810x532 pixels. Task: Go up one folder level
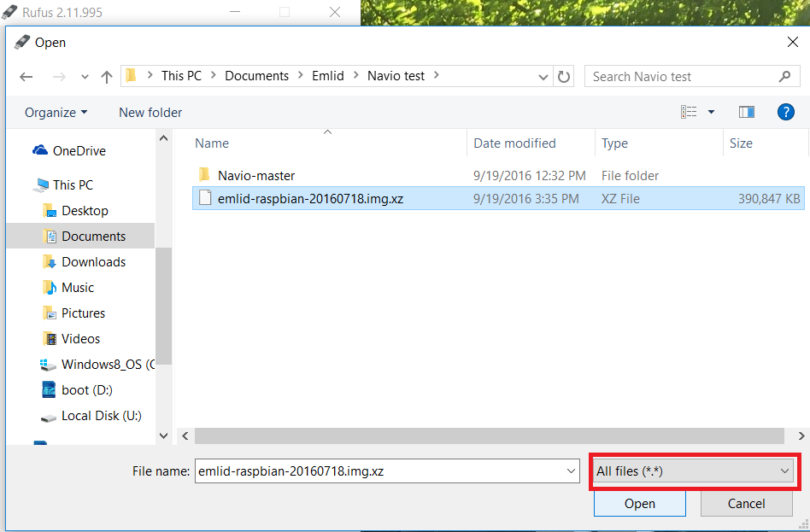pos(107,77)
